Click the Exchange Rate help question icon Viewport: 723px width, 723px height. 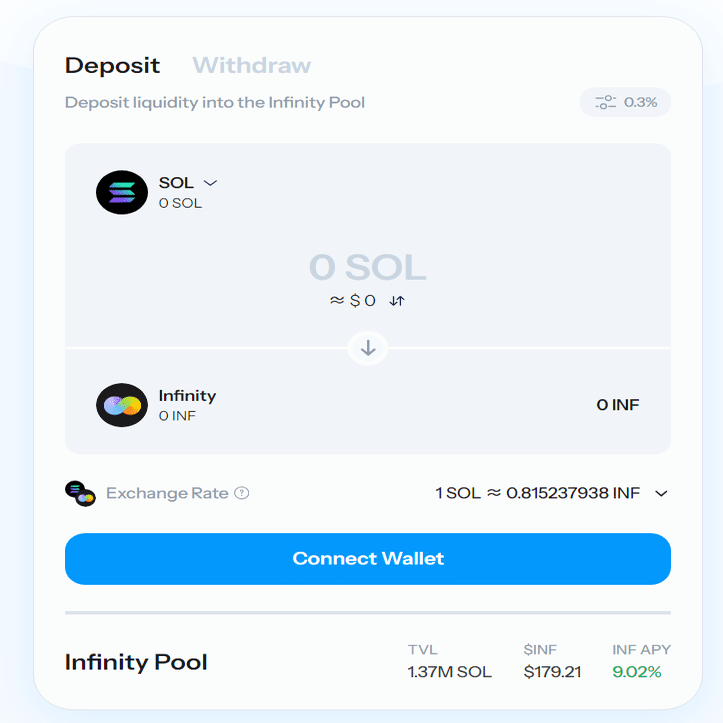(x=242, y=493)
